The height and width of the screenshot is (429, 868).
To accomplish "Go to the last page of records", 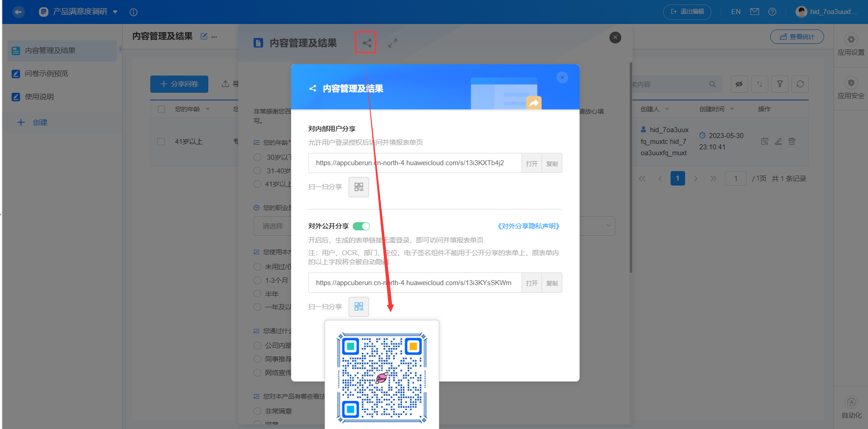I will point(714,179).
